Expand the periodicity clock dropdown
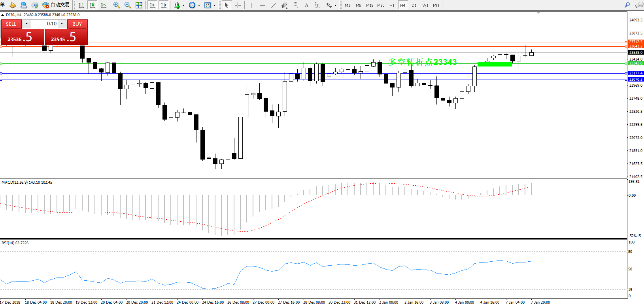The width and height of the screenshot is (644, 306). [199, 6]
